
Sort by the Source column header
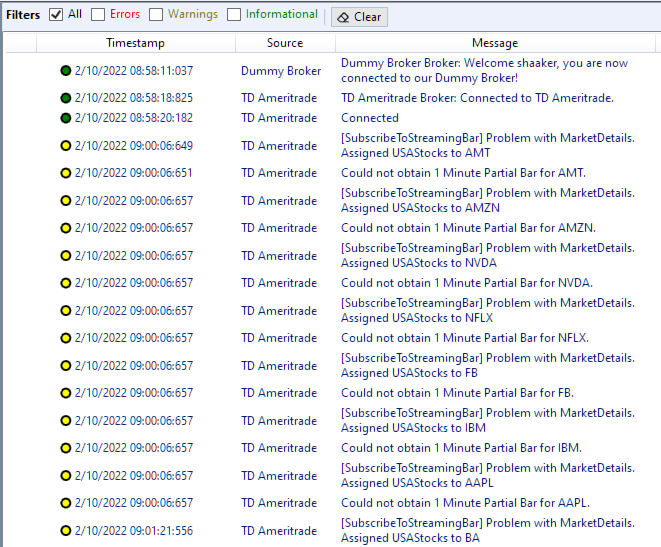285,43
